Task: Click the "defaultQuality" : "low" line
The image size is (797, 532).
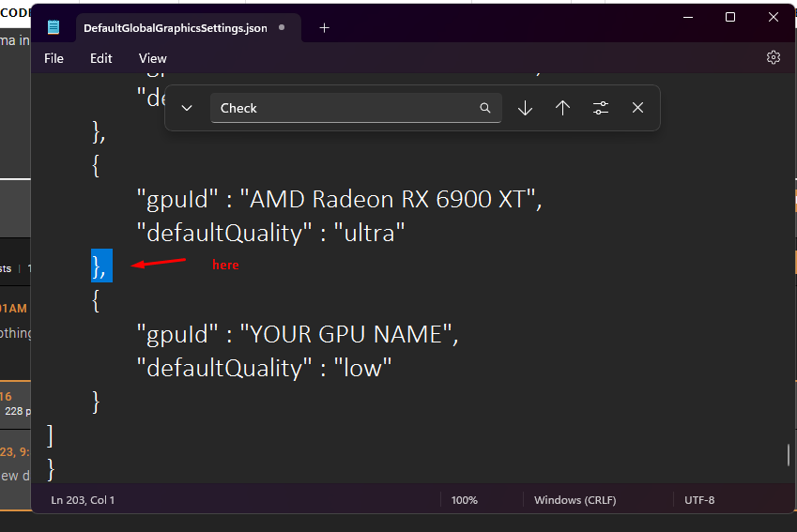Action: [x=265, y=368]
